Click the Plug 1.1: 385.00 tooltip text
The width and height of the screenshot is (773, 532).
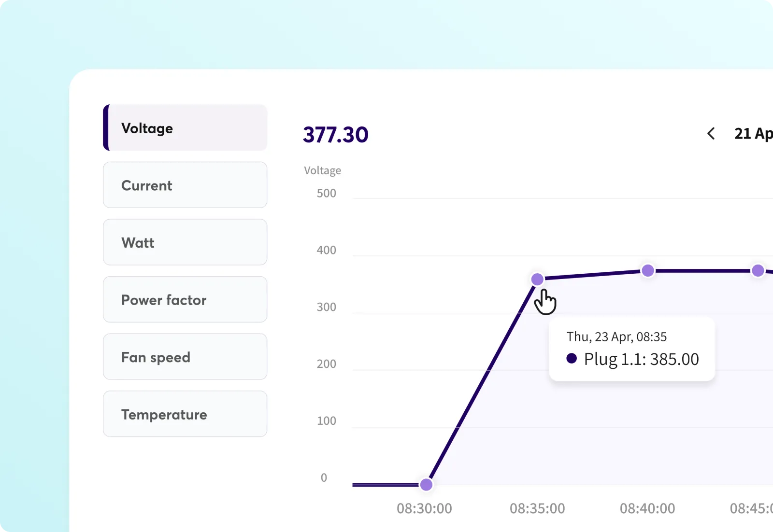point(641,359)
